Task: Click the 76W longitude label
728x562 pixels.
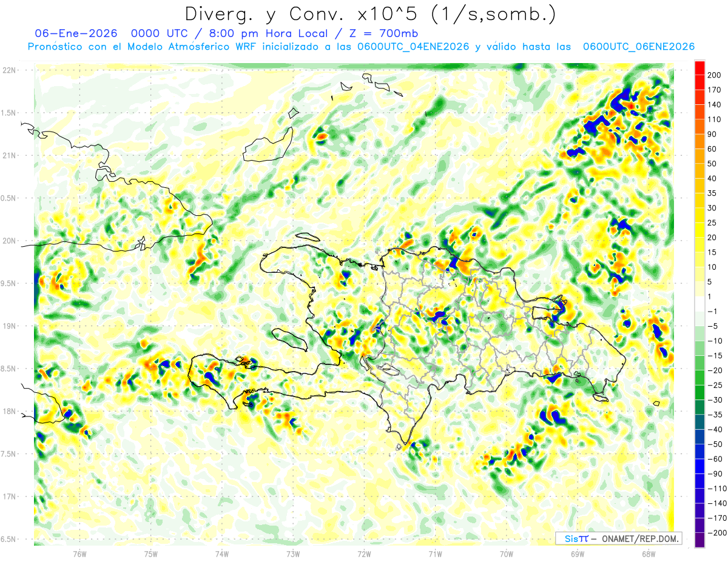Action: [x=79, y=554]
